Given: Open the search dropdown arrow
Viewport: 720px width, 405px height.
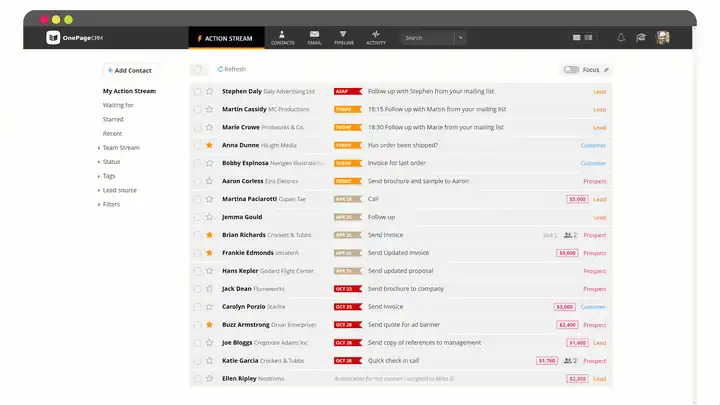Looking at the screenshot, I should click(x=461, y=38).
